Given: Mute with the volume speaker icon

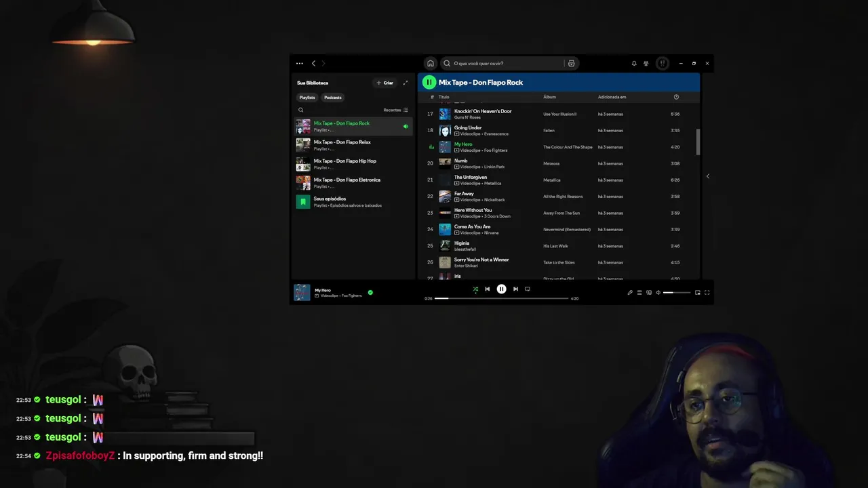Looking at the screenshot, I should (x=658, y=293).
